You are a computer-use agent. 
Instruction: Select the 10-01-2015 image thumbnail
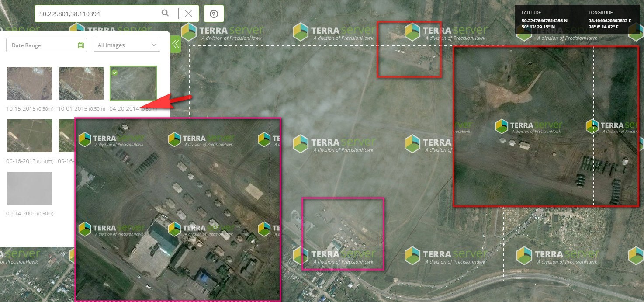(x=81, y=83)
